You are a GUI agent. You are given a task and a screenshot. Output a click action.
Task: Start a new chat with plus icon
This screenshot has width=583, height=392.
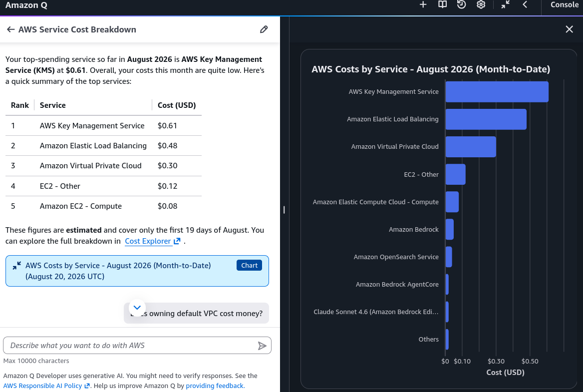click(423, 4)
